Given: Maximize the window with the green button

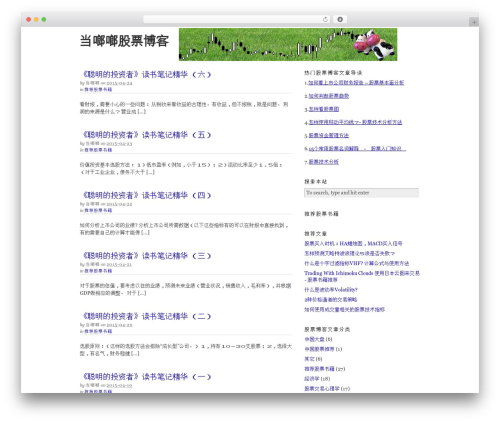Looking at the screenshot, I should tap(44, 19).
